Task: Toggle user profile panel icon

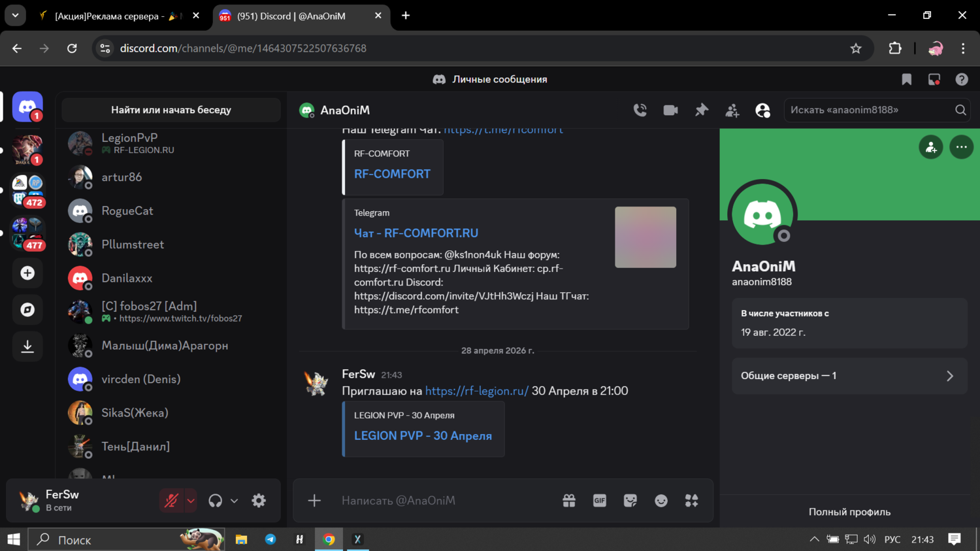Action: pyautogui.click(x=762, y=110)
